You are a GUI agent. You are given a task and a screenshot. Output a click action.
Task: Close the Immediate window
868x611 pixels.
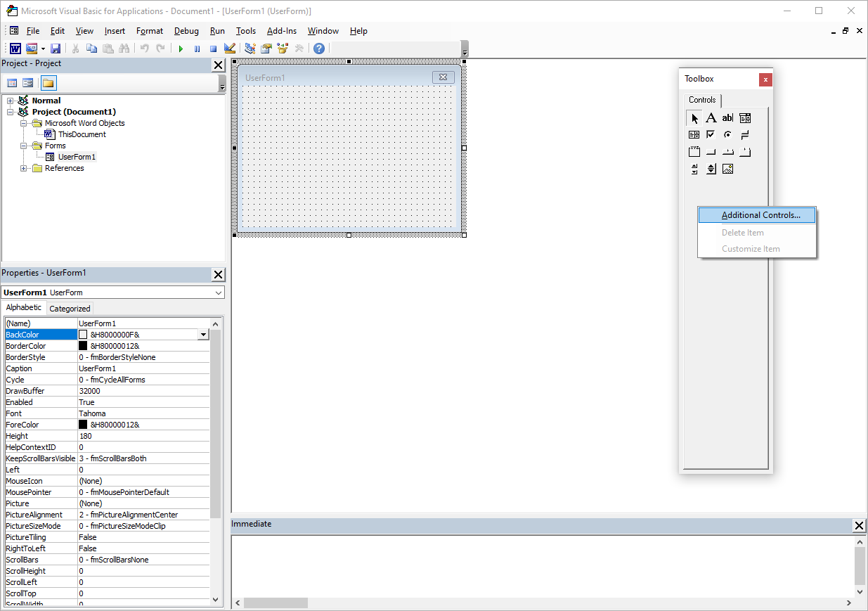coord(859,526)
